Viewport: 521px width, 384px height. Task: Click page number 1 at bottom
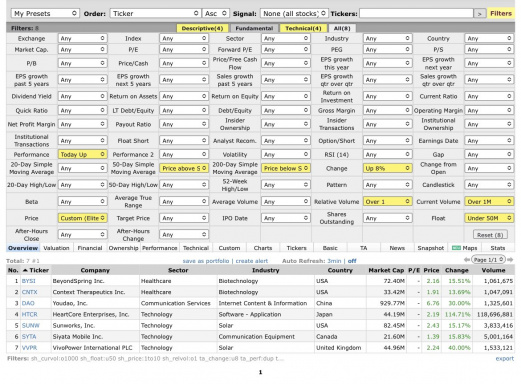coord(260,372)
